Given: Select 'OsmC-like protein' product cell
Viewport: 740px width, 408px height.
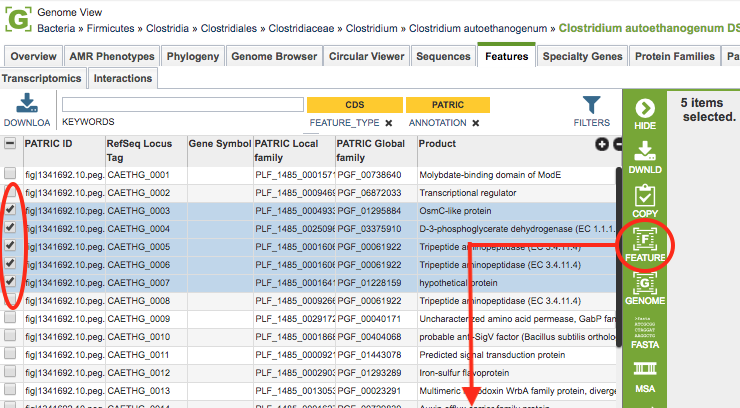Looking at the screenshot, I should point(455,211).
